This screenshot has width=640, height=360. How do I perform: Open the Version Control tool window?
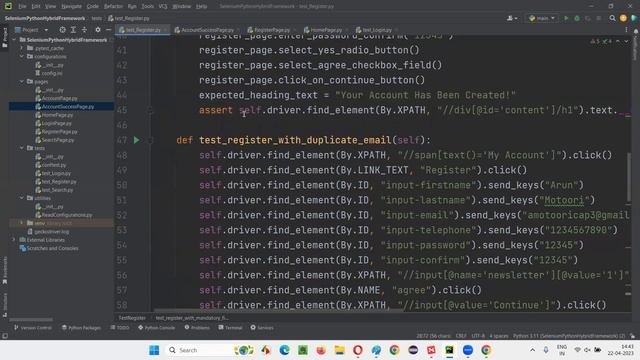33,328
